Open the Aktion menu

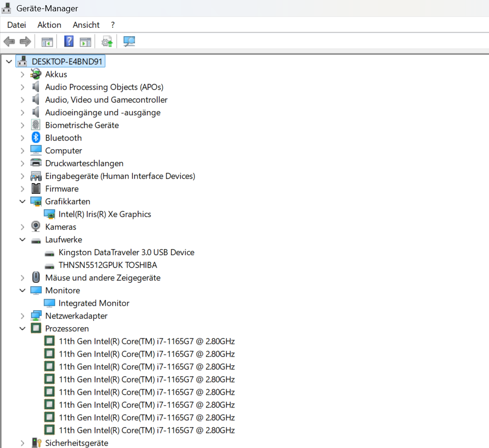pyautogui.click(x=49, y=25)
